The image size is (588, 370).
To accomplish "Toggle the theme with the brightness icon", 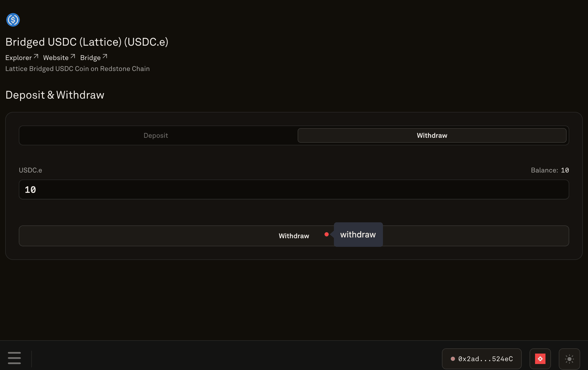I will click(569, 359).
